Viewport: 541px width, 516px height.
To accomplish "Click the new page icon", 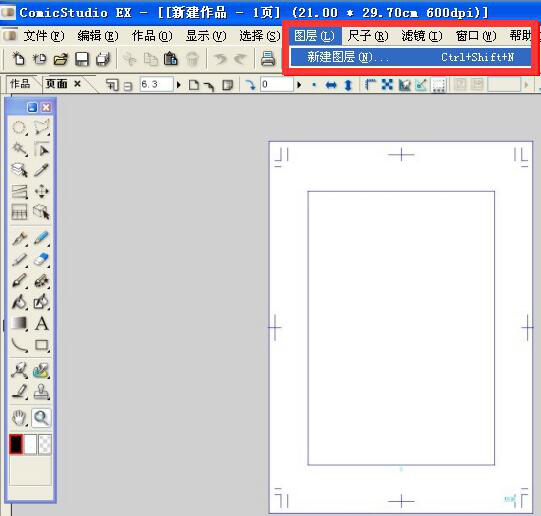I will [x=18, y=59].
